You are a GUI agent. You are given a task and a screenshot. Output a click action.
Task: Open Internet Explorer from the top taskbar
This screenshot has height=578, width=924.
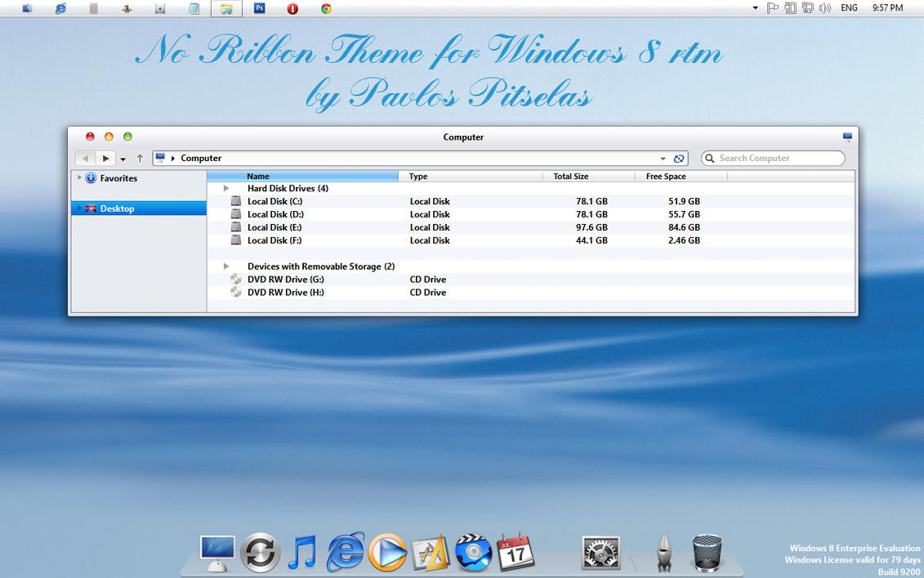click(60, 8)
